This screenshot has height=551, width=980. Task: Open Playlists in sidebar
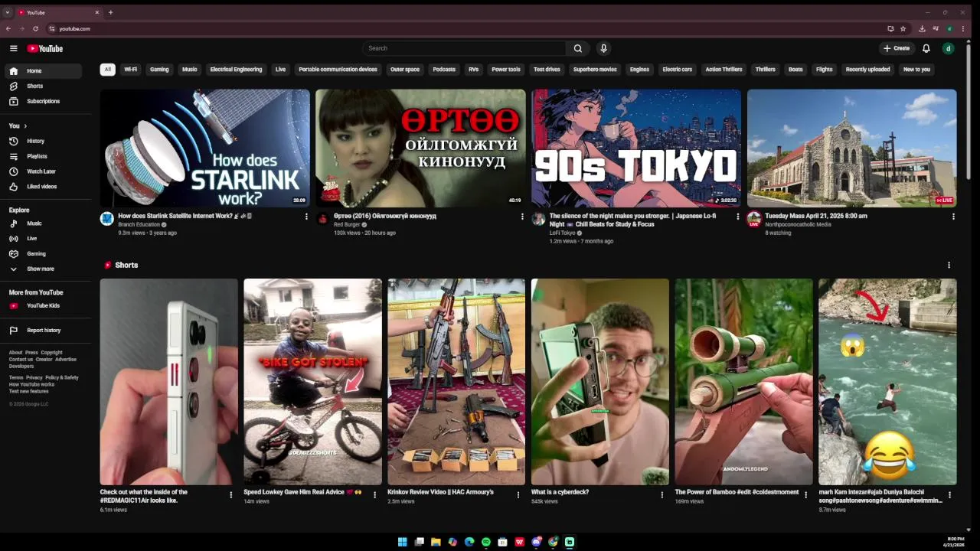pos(43,156)
